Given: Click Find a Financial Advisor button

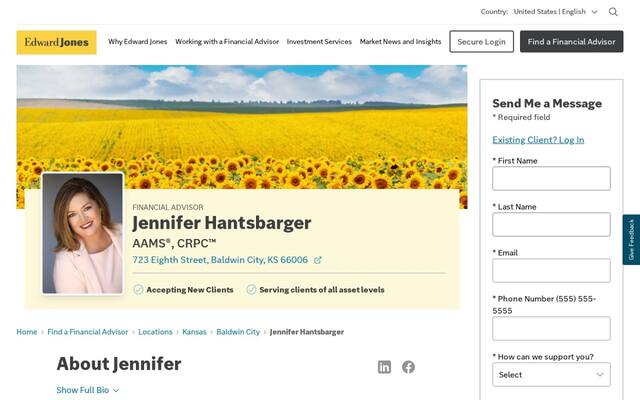Looking at the screenshot, I should 571,42.
